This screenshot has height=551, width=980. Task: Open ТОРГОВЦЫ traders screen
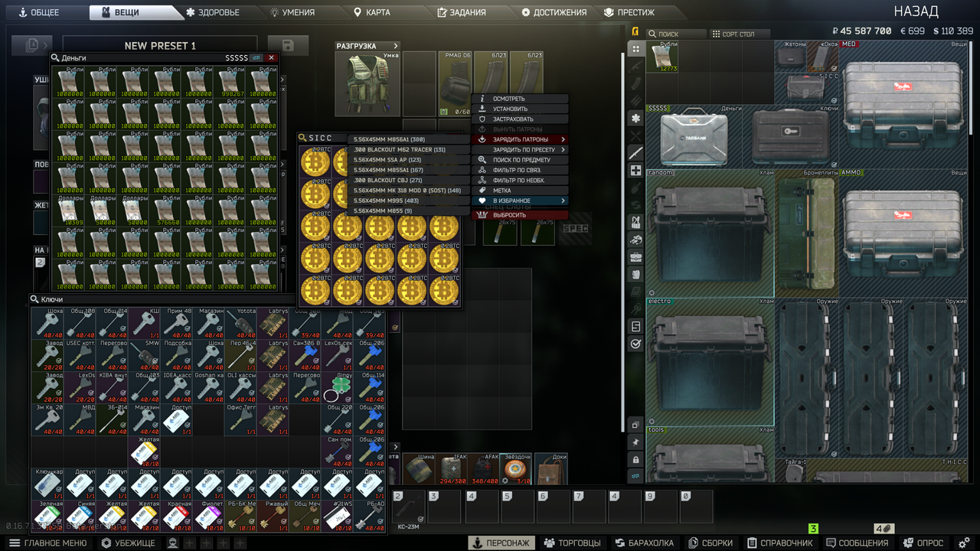pos(573,543)
